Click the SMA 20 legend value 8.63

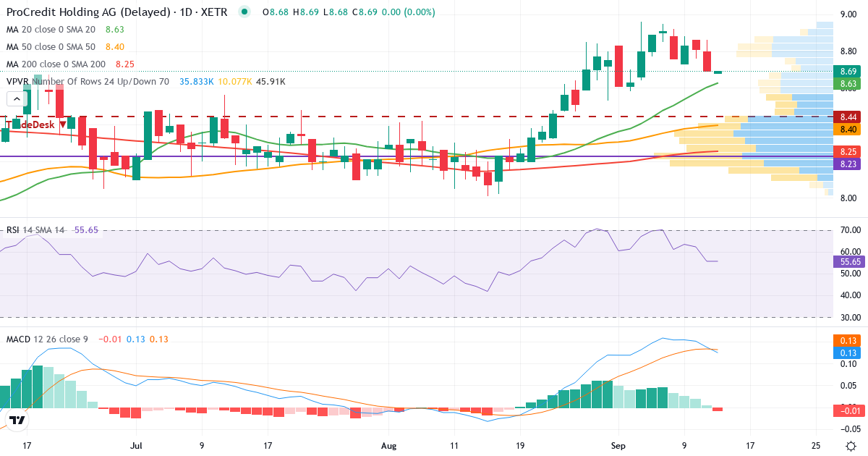pyautogui.click(x=115, y=30)
